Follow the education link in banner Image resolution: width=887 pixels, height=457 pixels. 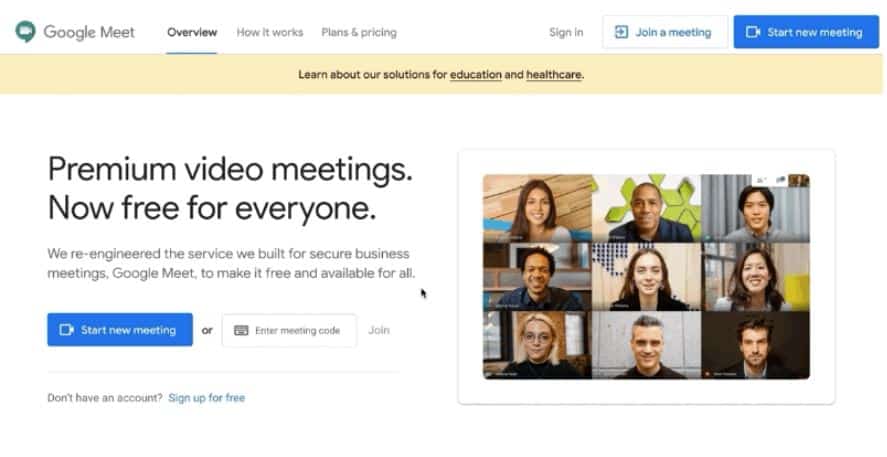point(476,75)
